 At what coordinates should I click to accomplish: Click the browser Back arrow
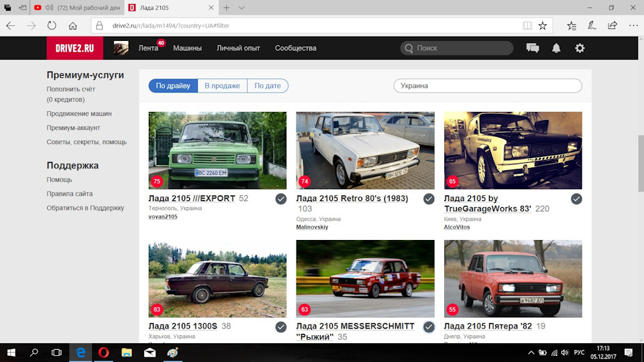click(11, 25)
